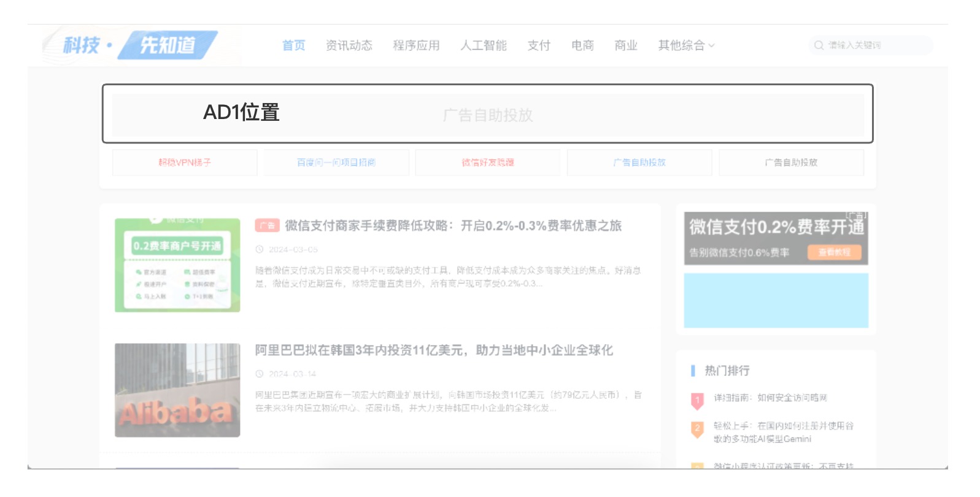Click the search magnifier icon

click(819, 45)
